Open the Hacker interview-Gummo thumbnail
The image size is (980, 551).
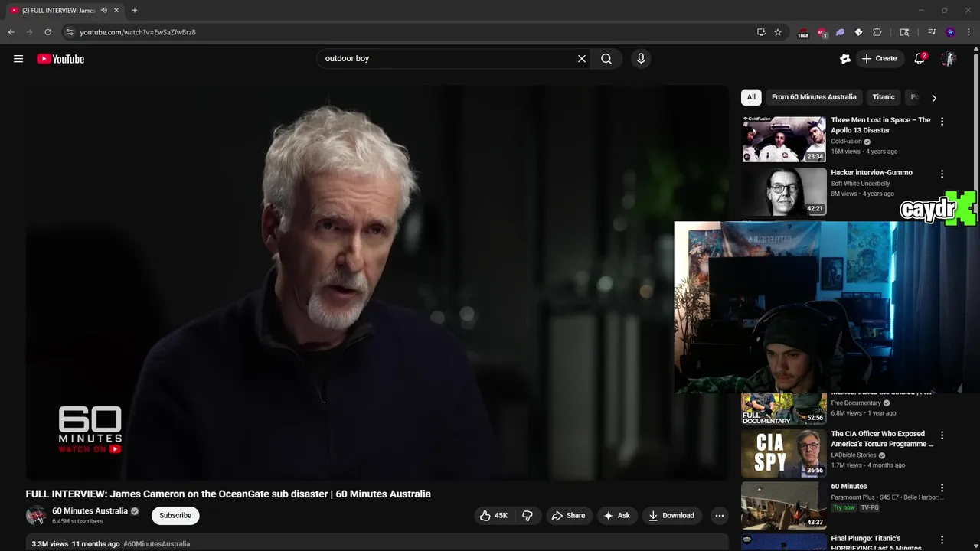pos(784,191)
